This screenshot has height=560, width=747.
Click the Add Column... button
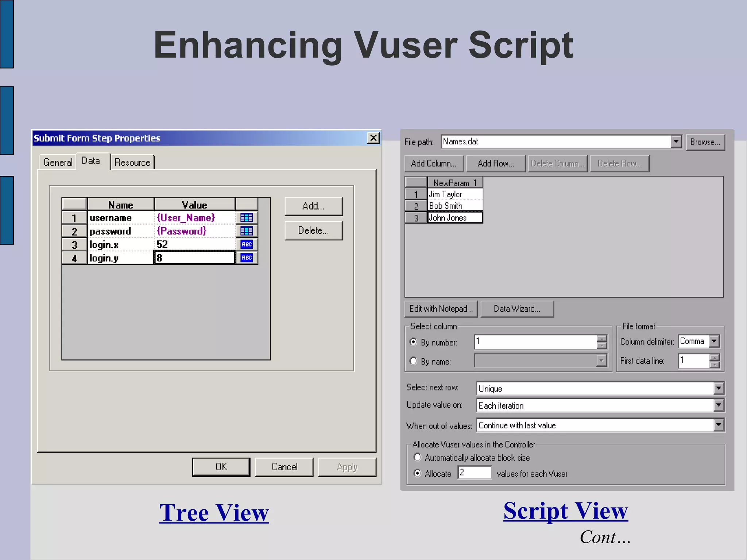coord(434,164)
